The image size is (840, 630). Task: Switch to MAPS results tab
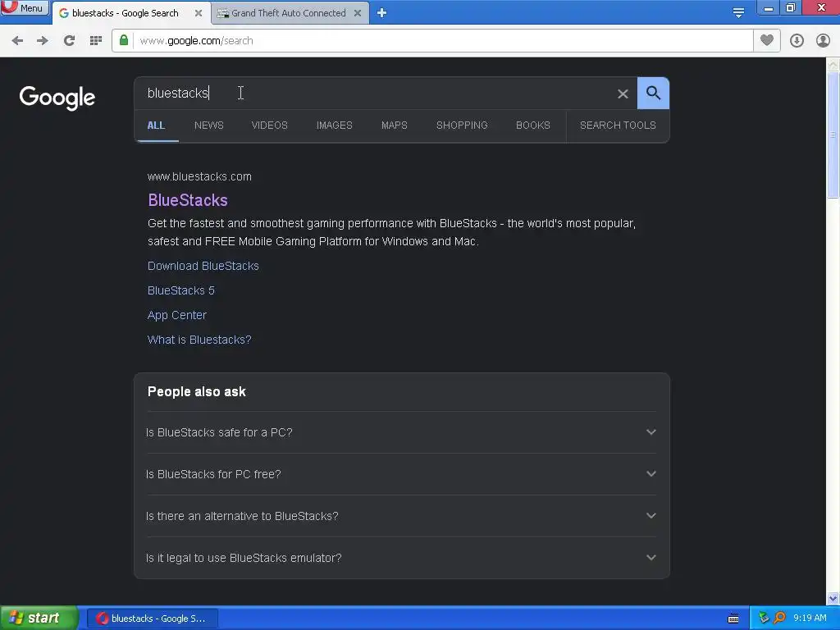pyautogui.click(x=395, y=126)
